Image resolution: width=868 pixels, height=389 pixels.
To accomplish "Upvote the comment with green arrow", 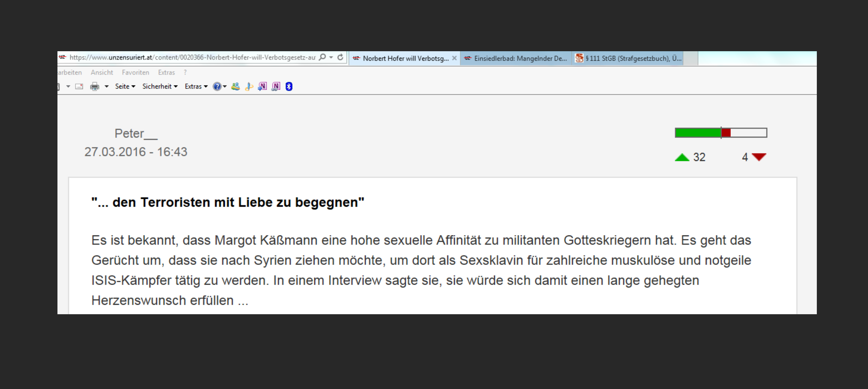I will coord(682,157).
